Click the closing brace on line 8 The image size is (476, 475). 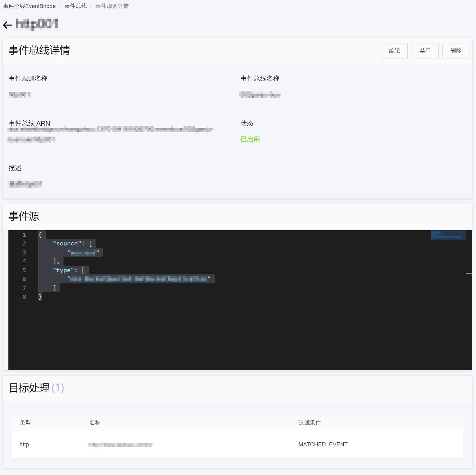[40, 297]
